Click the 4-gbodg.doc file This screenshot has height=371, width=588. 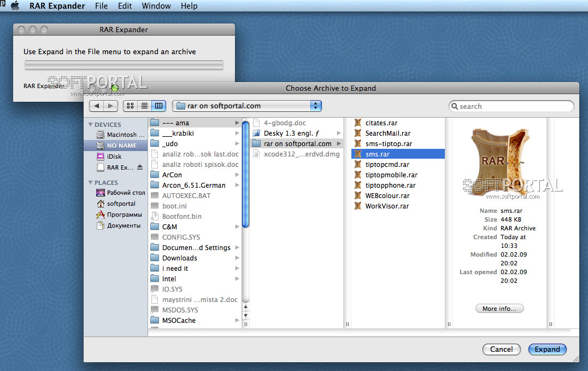[297, 123]
